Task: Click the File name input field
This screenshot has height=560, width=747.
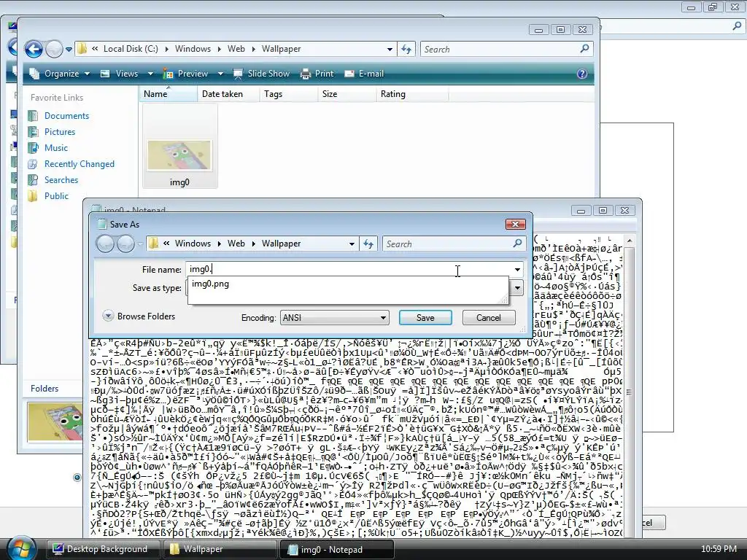Action: [349, 270]
